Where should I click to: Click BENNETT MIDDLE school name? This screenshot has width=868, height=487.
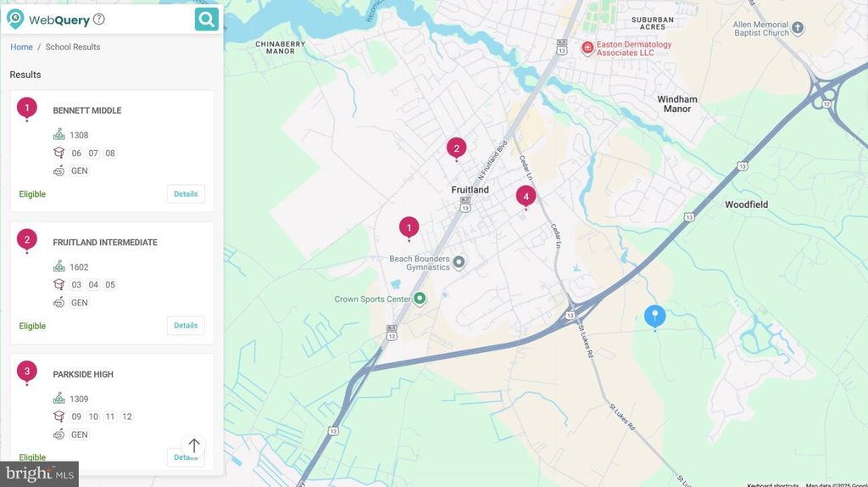pyautogui.click(x=87, y=111)
